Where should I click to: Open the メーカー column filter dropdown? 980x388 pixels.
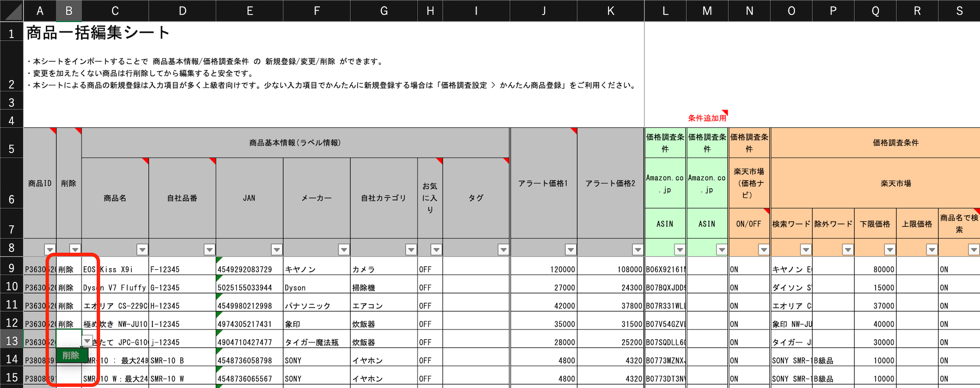coord(343,249)
